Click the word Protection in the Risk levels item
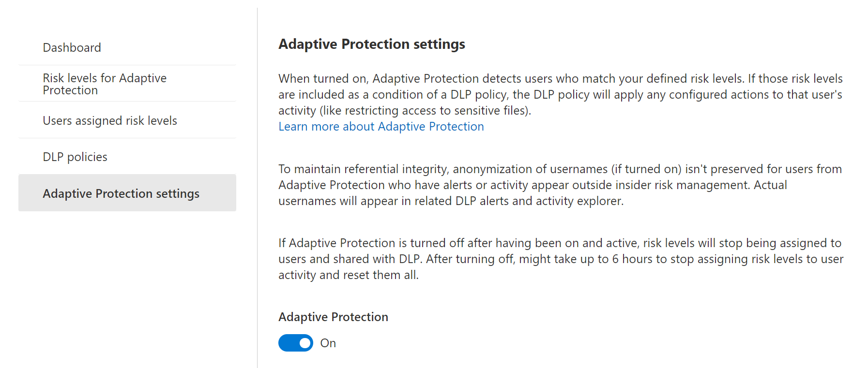 point(70,90)
